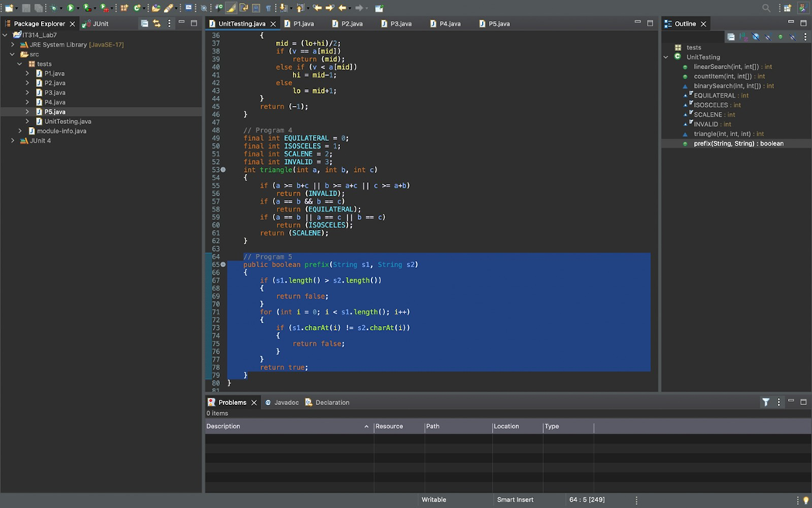The image size is (812, 508).
Task: Jump to Next Annotation arrow icon
Action: (x=283, y=9)
